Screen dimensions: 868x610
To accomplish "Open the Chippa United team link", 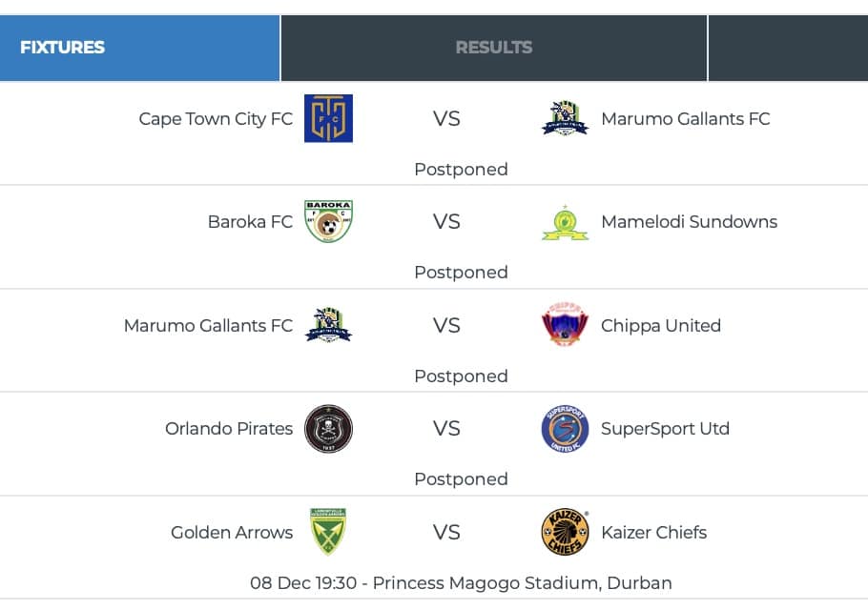I will point(660,326).
